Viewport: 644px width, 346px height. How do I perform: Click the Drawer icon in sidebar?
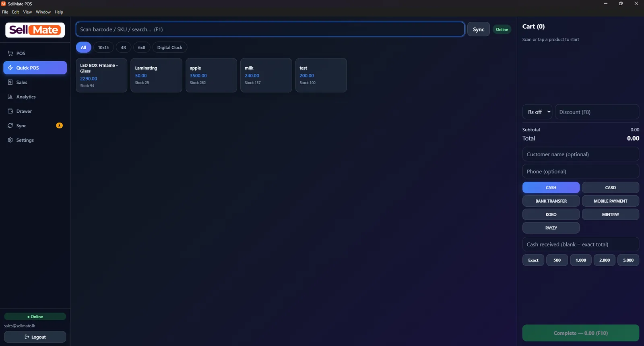10,111
